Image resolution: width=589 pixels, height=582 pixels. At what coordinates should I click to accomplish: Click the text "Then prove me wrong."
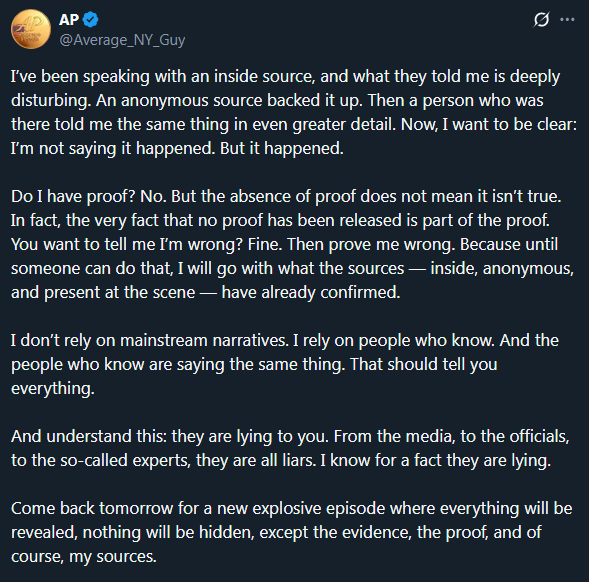[371, 244]
